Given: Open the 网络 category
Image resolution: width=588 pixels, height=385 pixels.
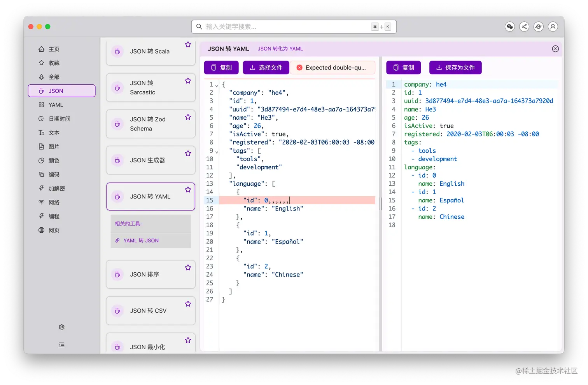Looking at the screenshot, I should 61,202.
